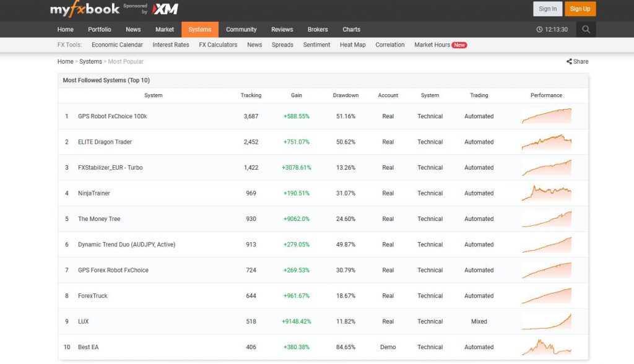Switch to the Community tab
The image size is (634, 364).
(241, 29)
